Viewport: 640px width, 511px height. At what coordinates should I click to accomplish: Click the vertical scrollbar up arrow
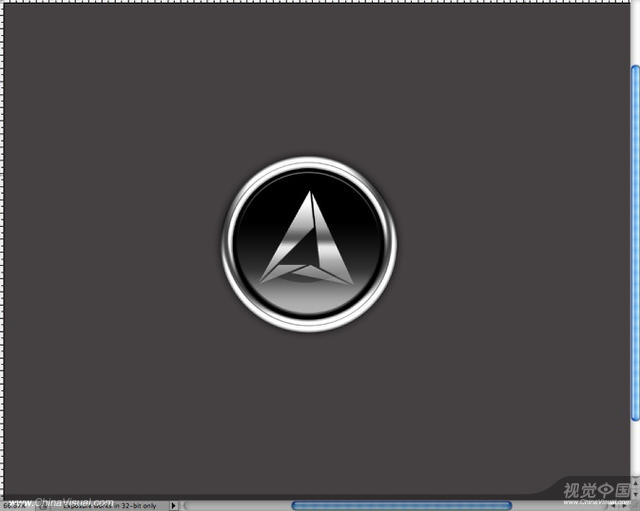pyautogui.click(x=636, y=483)
